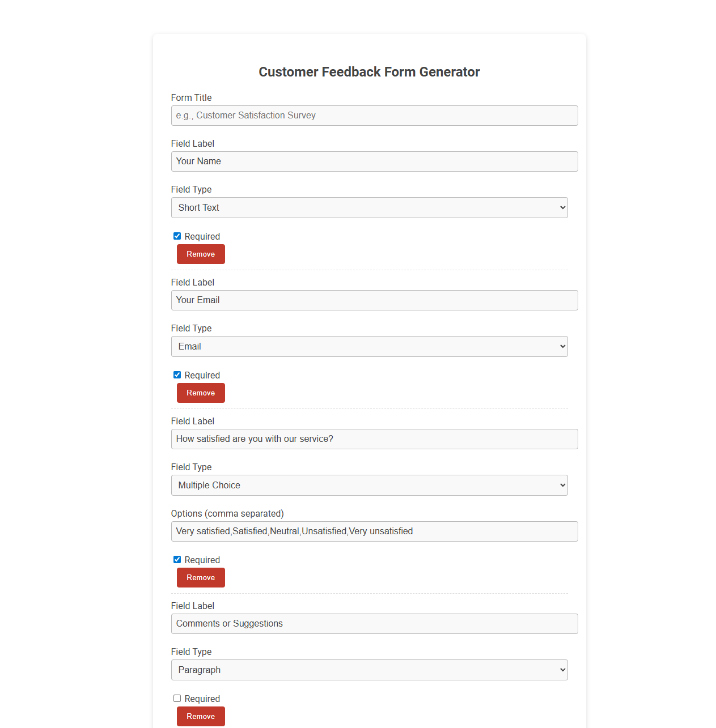
Task: Click the Form Title input field
Action: (374, 116)
